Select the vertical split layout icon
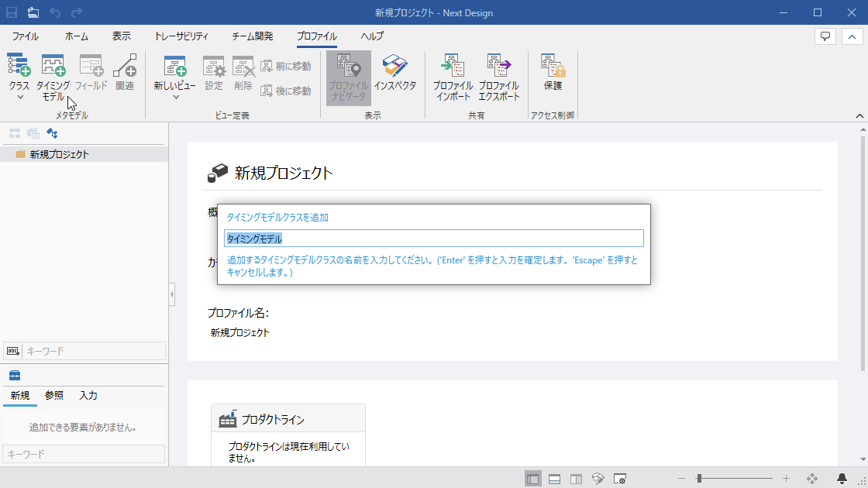 [x=576, y=479]
